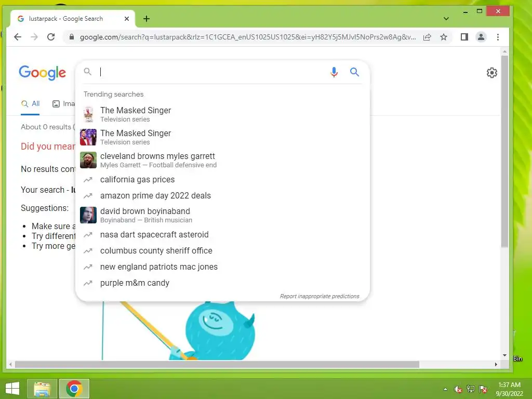Choose new england patriots mac jones suggestion
The height and width of the screenshot is (399, 532).
coord(222,267)
